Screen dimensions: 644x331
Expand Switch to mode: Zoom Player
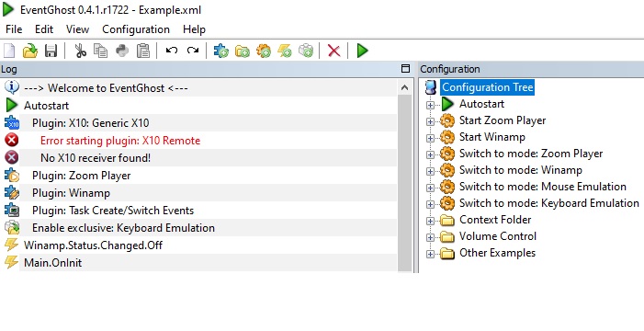430,154
